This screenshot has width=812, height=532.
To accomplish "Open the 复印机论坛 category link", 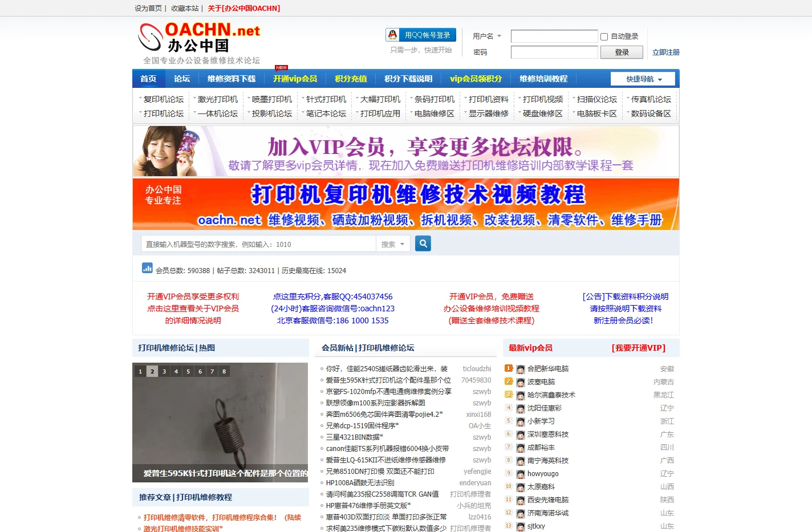I will click(x=164, y=99).
